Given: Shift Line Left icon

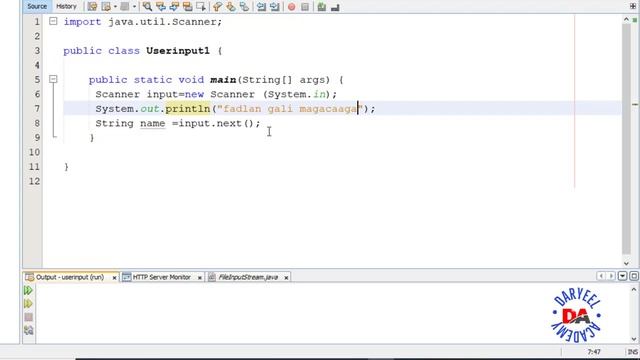Looking at the screenshot, I should (x=261, y=7).
